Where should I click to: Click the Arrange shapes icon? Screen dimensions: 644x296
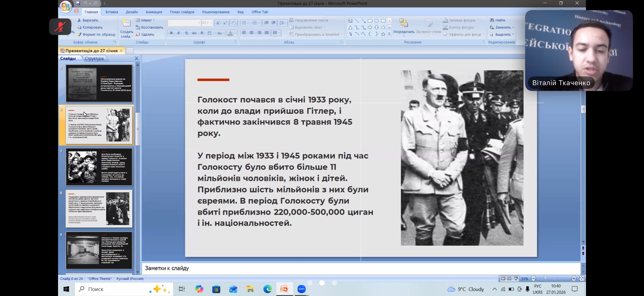[404, 23]
